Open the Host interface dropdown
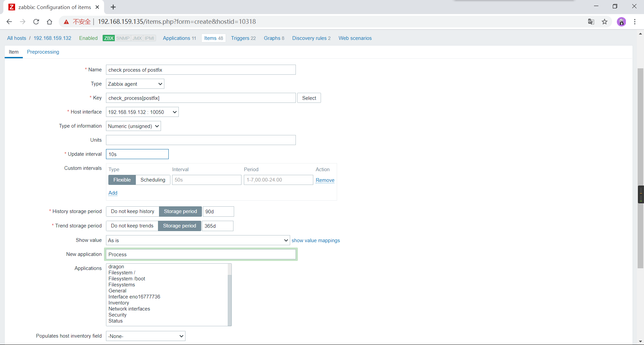This screenshot has height=345, width=644. 142,112
